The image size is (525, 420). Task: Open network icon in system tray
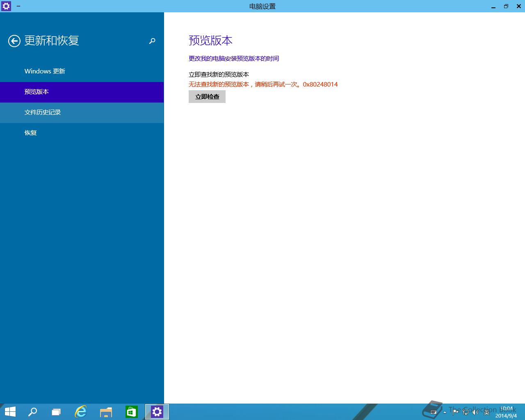(466, 412)
